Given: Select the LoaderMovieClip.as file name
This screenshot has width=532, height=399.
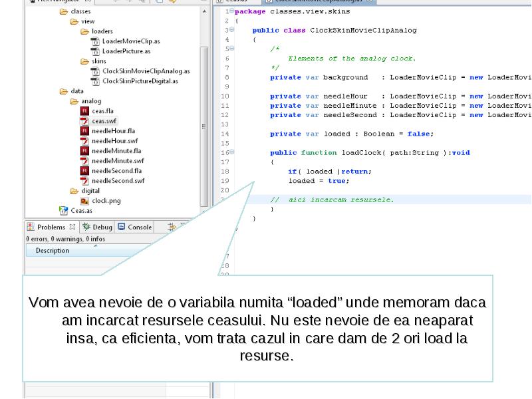Looking at the screenshot, I should click(131, 41).
